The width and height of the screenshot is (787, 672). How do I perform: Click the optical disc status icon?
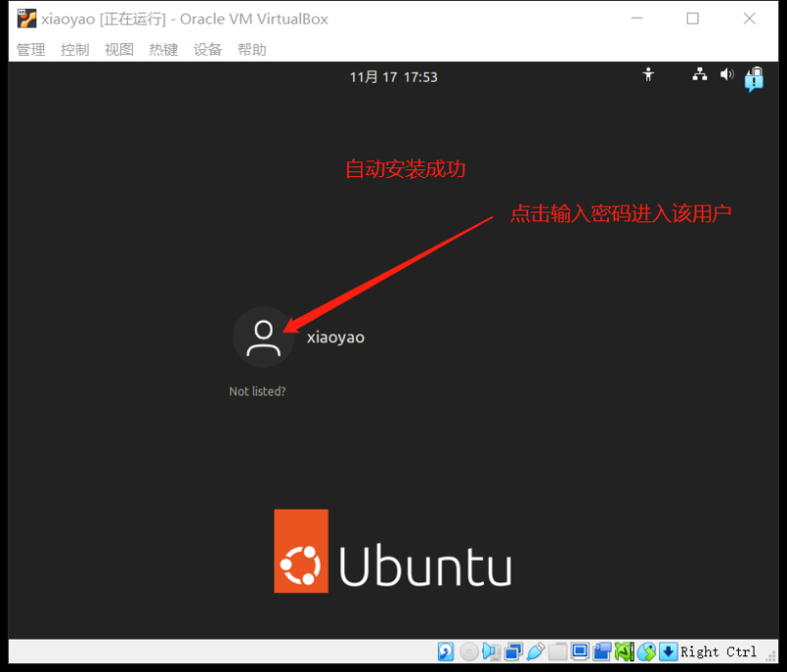(x=469, y=651)
